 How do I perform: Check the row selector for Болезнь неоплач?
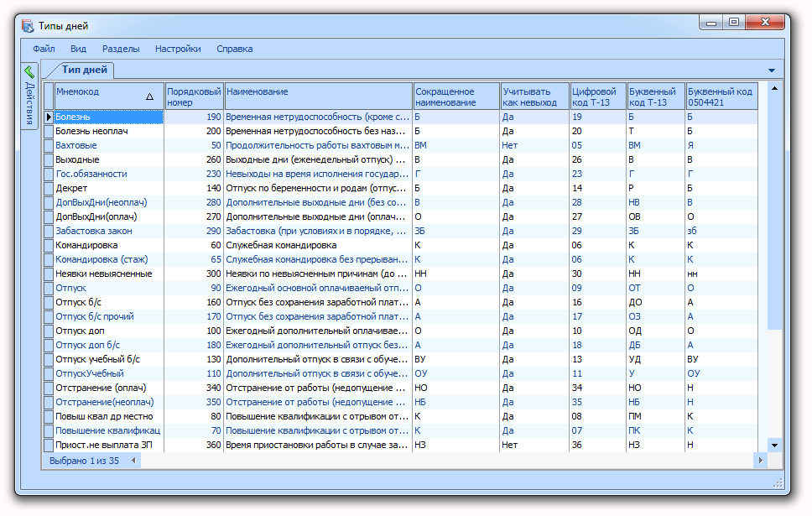[x=49, y=132]
